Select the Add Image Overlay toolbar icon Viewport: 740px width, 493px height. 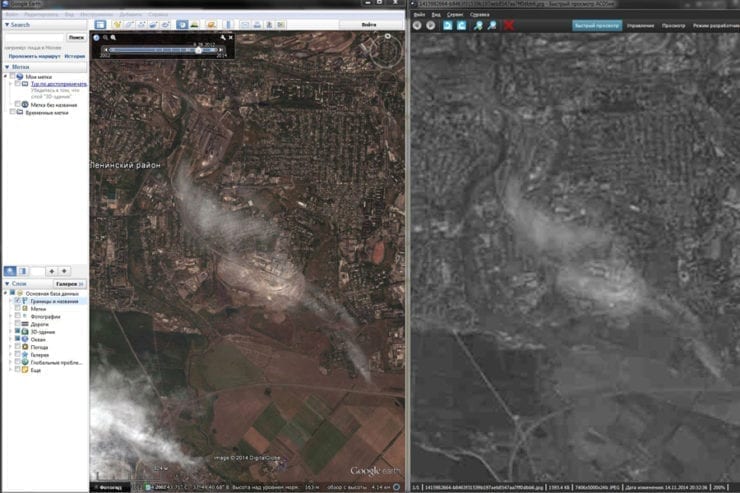point(153,25)
